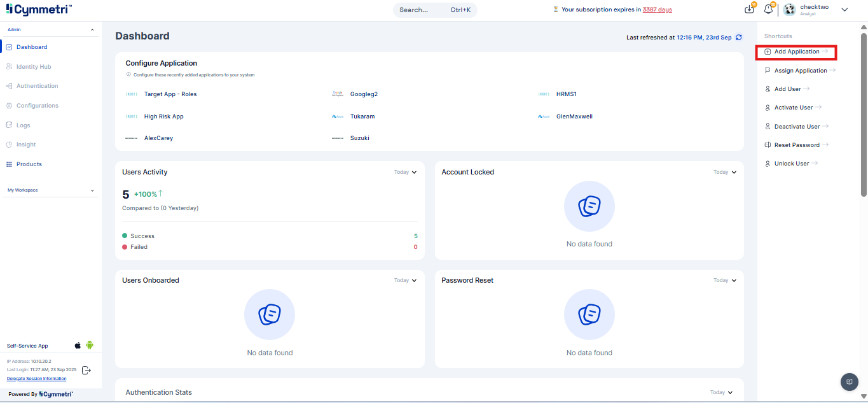Click the Assign Application flag icon
Screen dimensions: 868x403
pyautogui.click(x=768, y=71)
